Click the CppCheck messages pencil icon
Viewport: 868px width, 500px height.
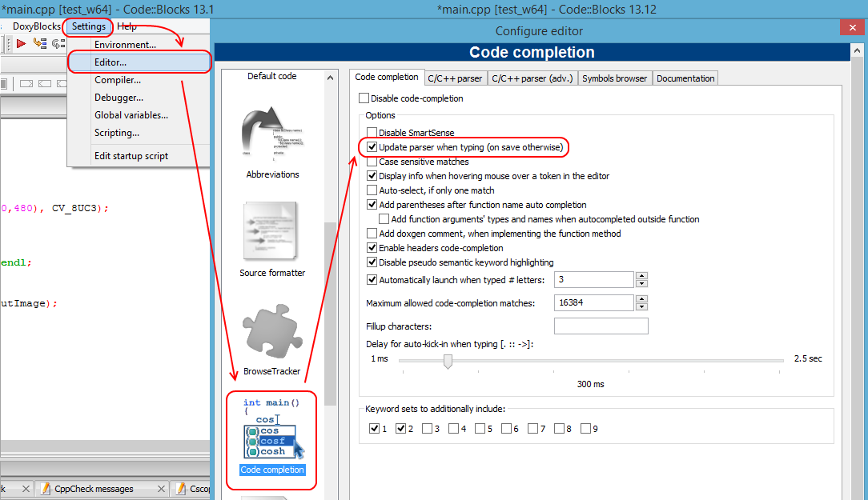coord(46,488)
